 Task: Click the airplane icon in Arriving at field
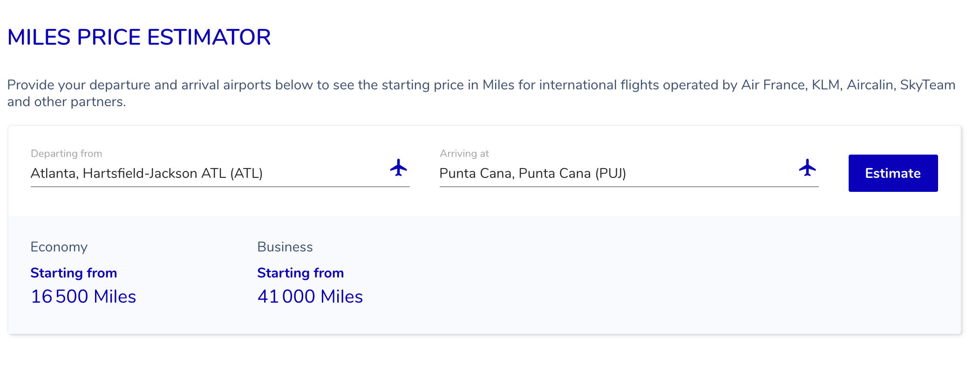click(x=807, y=168)
